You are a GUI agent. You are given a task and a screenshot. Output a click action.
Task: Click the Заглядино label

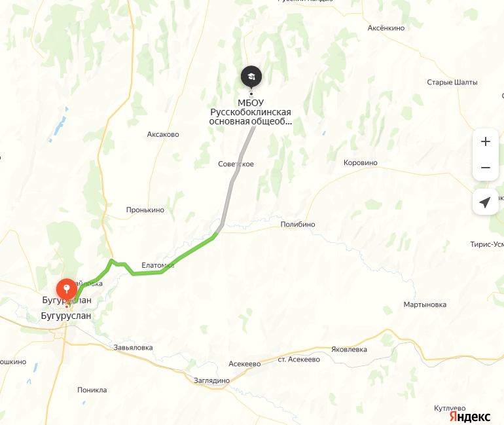(x=212, y=380)
